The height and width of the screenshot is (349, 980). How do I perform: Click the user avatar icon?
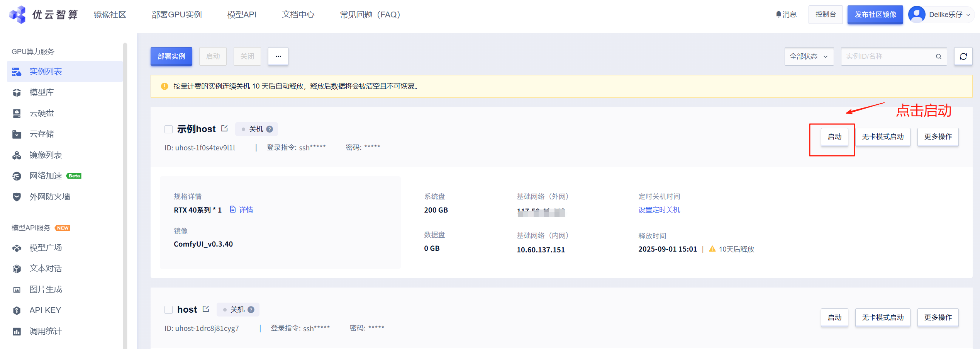tap(917, 15)
